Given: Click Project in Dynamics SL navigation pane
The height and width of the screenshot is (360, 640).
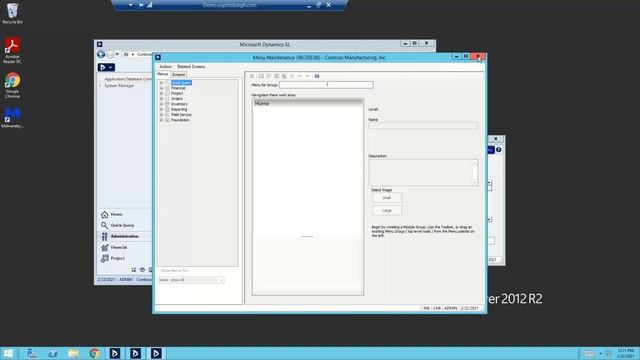Looking at the screenshot, I should pos(117,258).
